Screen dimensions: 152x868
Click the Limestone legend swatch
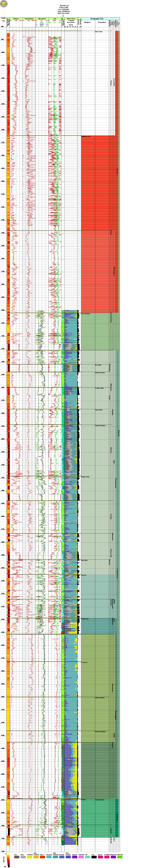coord(49,857)
